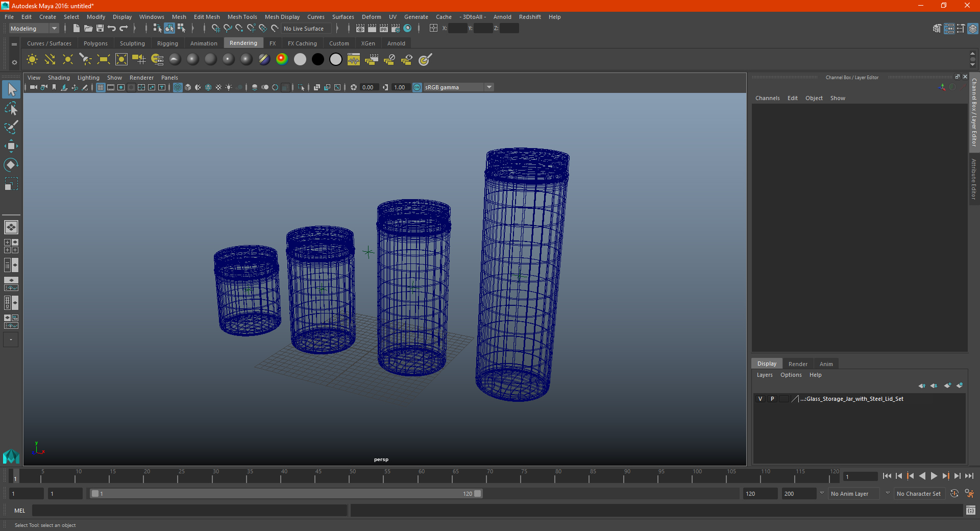Click the black surface shader sphere
980x531 pixels.
click(318, 60)
